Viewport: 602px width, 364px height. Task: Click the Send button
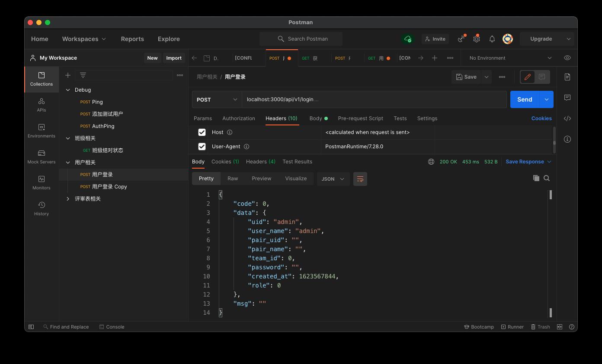[x=525, y=99]
